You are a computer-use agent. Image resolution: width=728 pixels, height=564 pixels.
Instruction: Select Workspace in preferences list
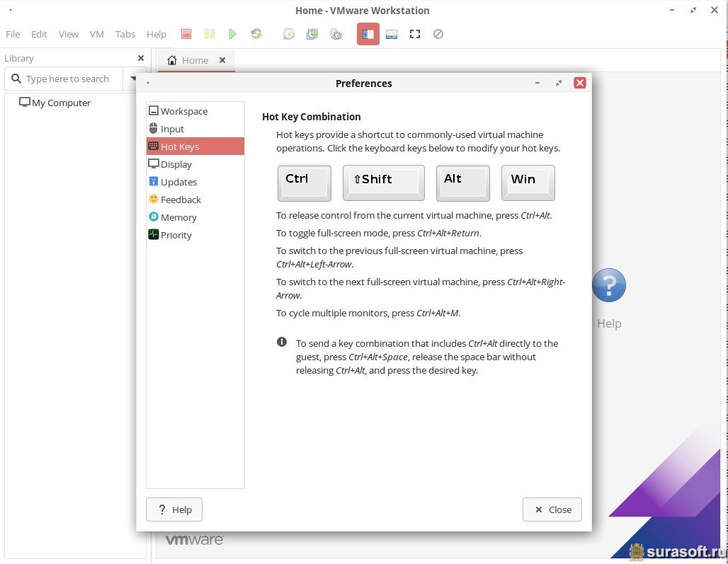click(195, 111)
